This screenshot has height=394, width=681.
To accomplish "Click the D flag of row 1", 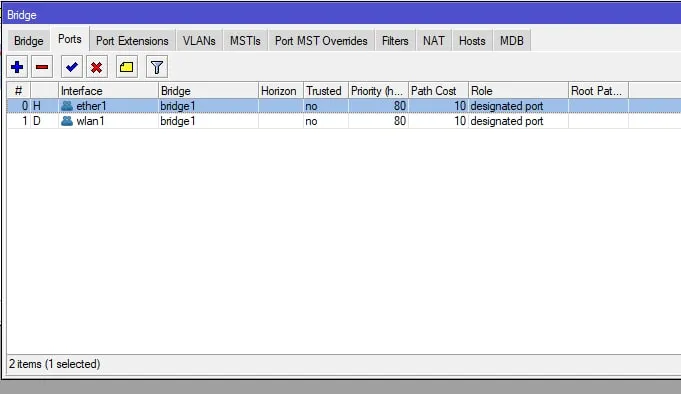I will 37,121.
